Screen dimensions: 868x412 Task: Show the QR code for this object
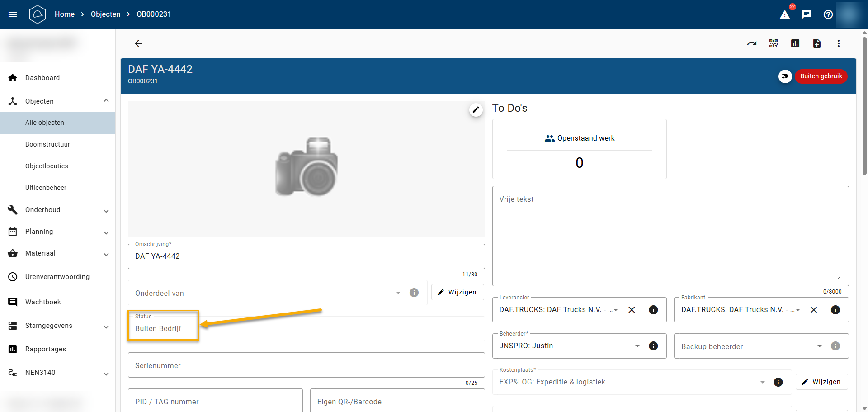coord(774,43)
